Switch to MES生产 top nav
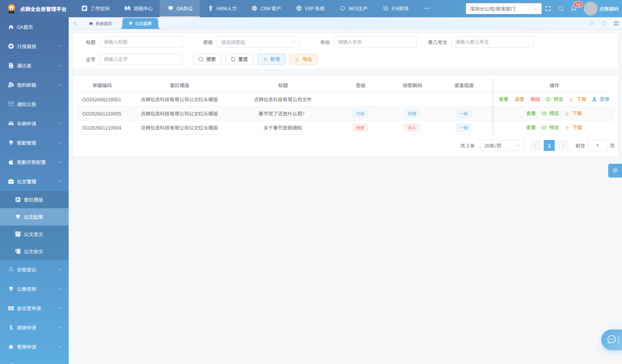Viewport: 622px width, 364px height. point(354,9)
